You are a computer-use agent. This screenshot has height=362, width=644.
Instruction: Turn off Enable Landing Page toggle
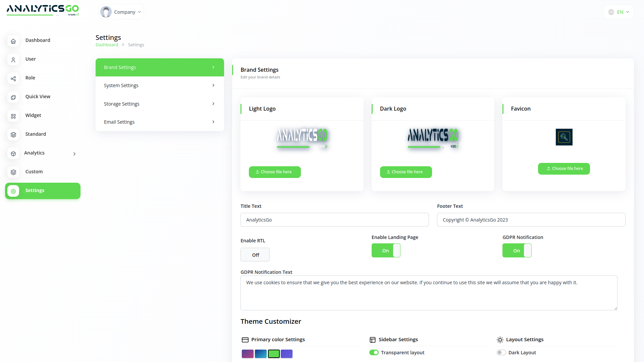[386, 251]
